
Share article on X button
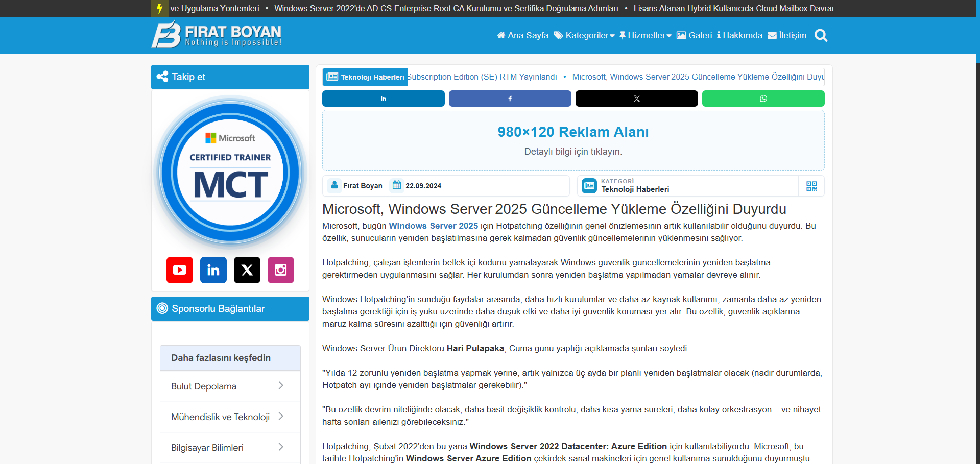coord(637,99)
